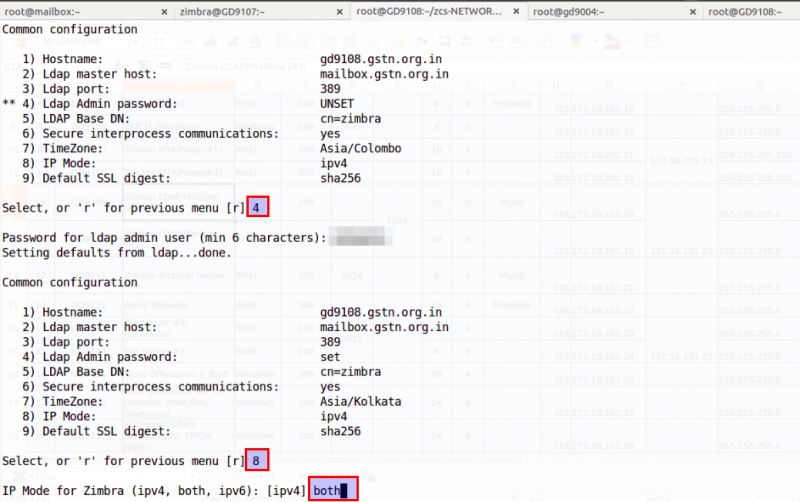
Task: Click 'Setting defaults from ldap...done.' line
Action: pyautogui.click(x=117, y=253)
